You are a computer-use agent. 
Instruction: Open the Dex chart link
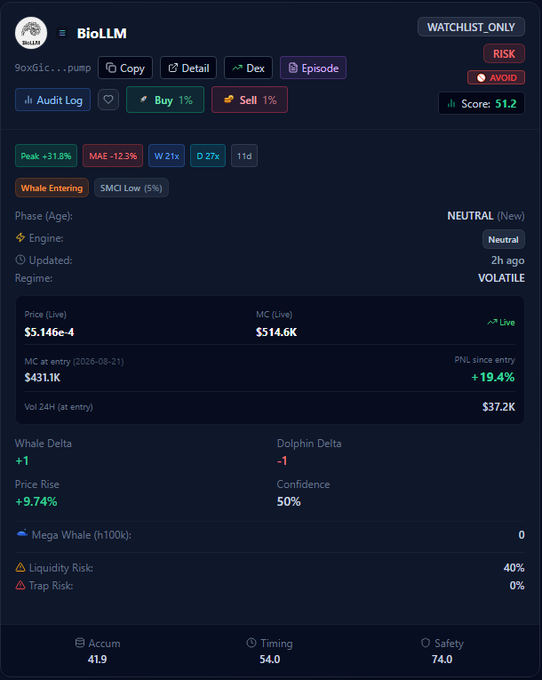(x=248, y=68)
